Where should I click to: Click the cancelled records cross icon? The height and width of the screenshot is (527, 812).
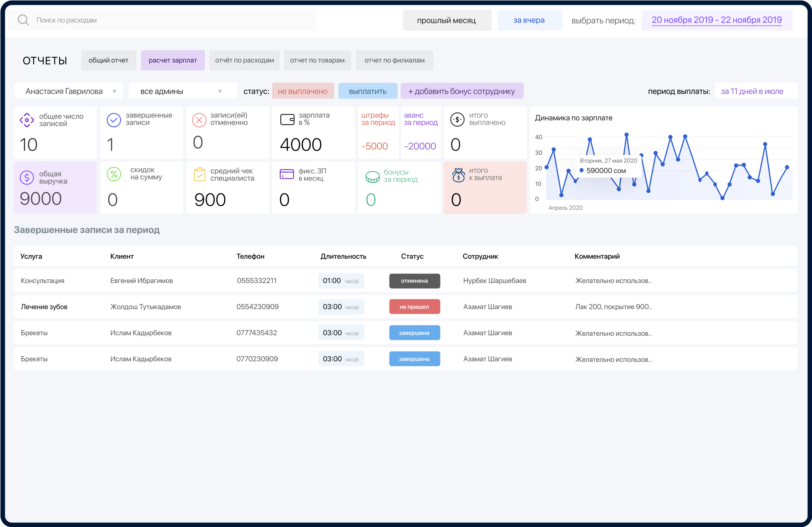pyautogui.click(x=199, y=120)
